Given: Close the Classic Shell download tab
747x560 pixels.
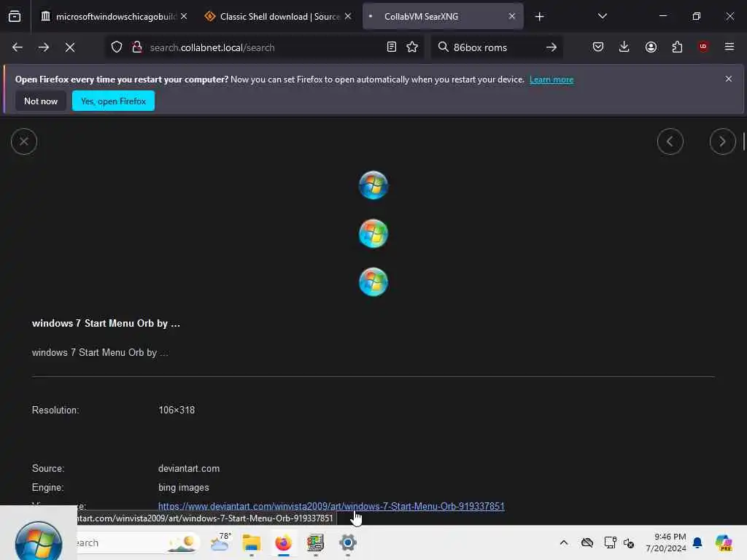Looking at the screenshot, I should pos(348,17).
